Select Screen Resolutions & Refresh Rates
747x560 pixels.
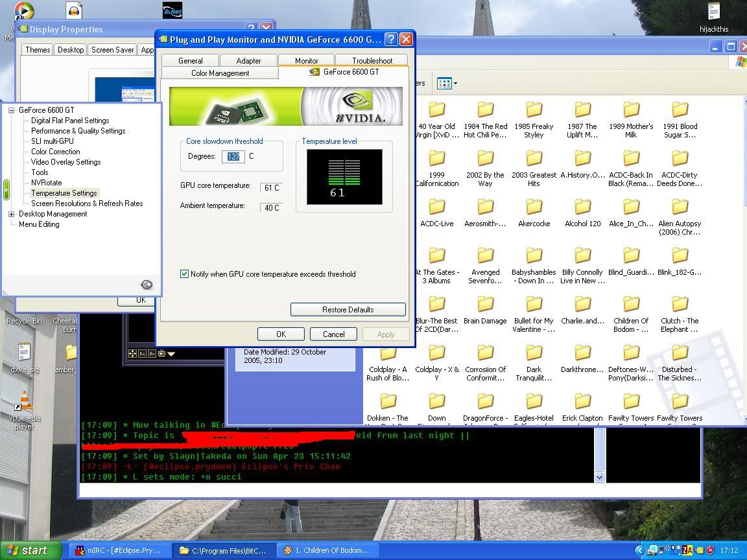87,204
